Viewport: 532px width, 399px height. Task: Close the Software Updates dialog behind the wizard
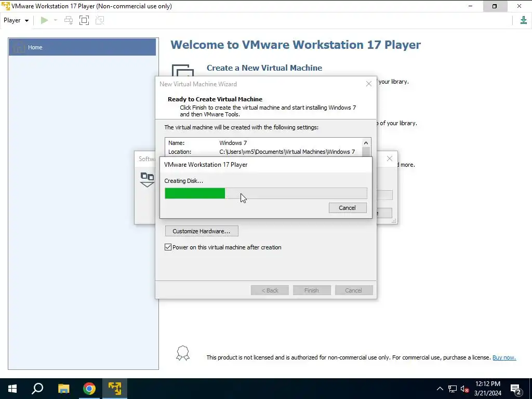pyautogui.click(x=390, y=158)
